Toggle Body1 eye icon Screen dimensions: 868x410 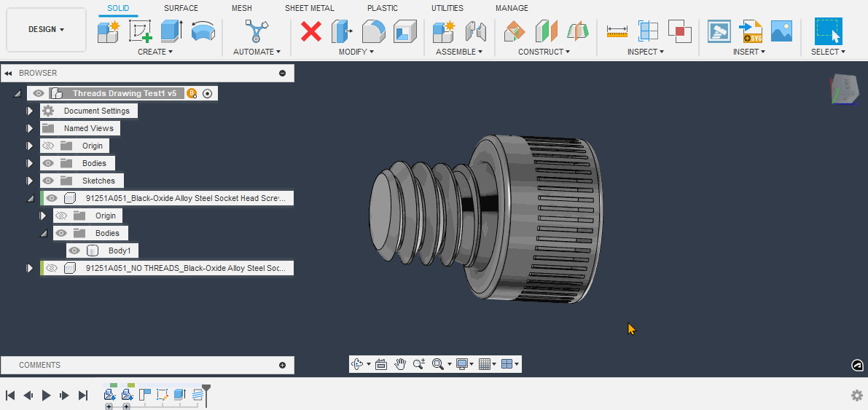(74, 251)
